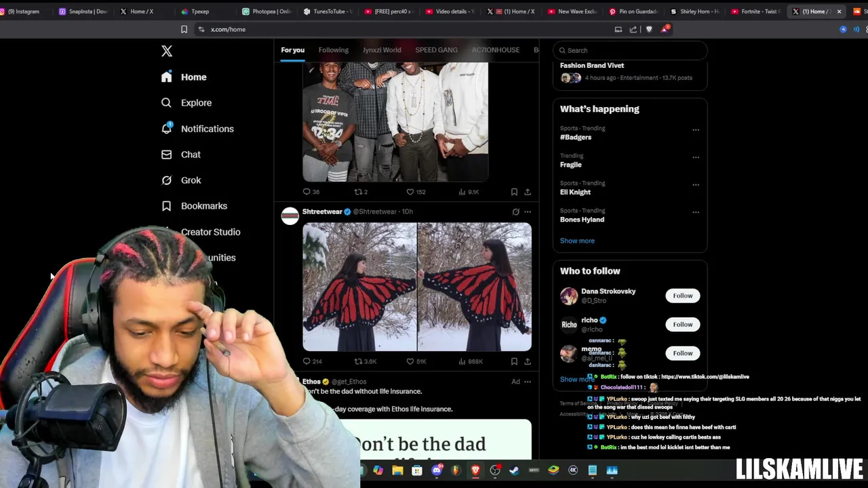
Task: Show more trends under What's happening
Action: pyautogui.click(x=577, y=241)
